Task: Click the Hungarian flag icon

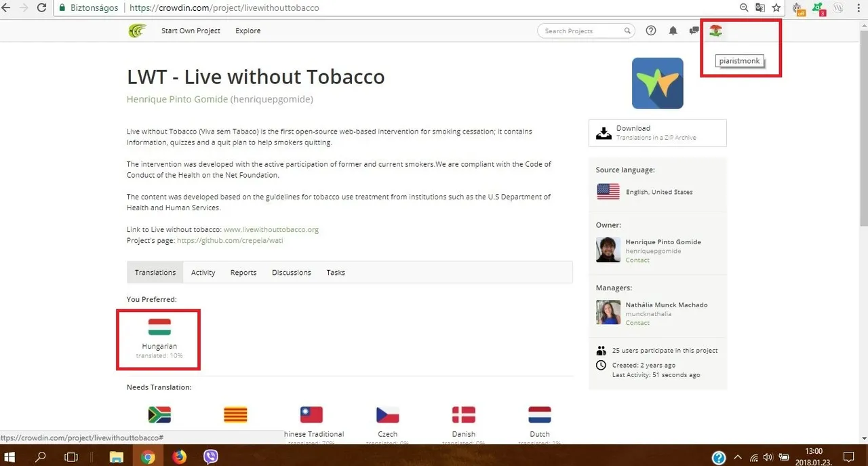Action: (159, 328)
